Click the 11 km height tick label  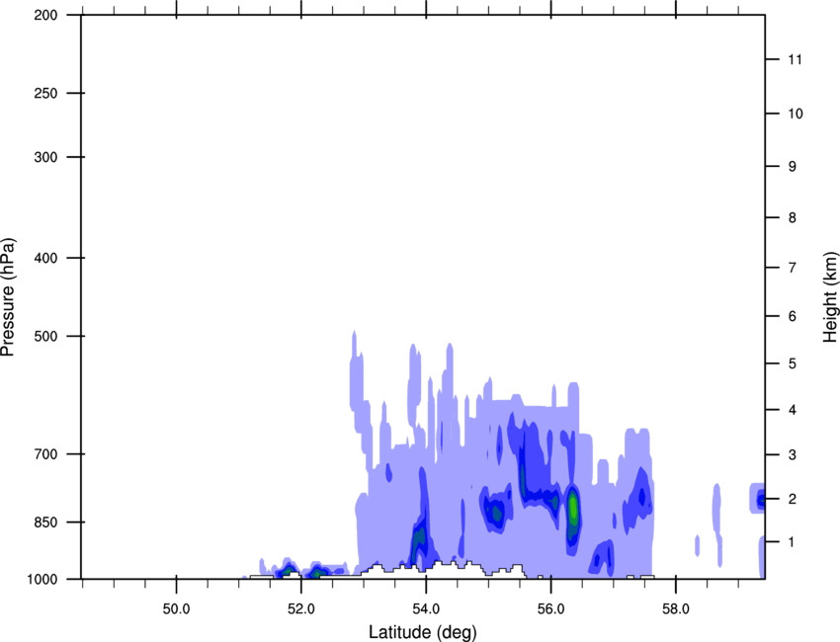pos(793,60)
